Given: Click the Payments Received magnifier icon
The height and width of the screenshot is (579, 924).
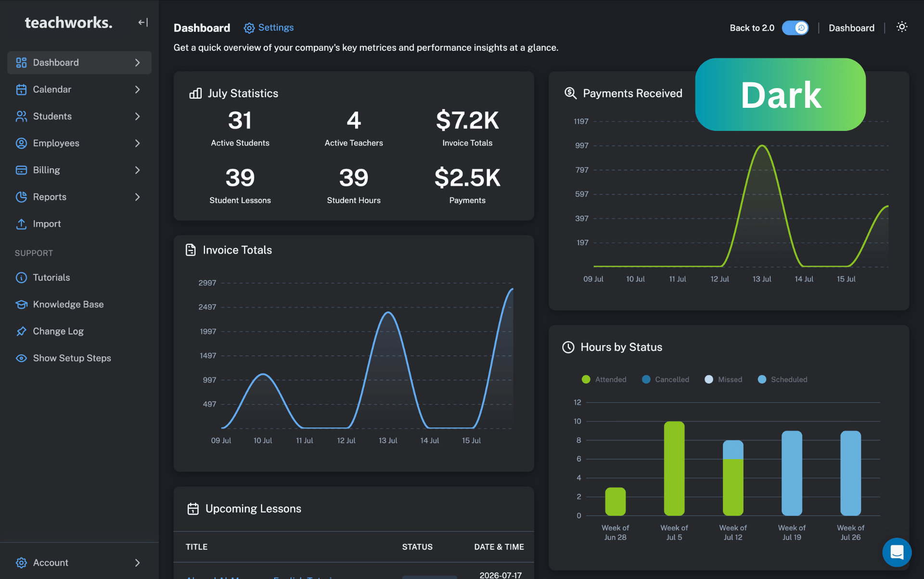Looking at the screenshot, I should [570, 93].
